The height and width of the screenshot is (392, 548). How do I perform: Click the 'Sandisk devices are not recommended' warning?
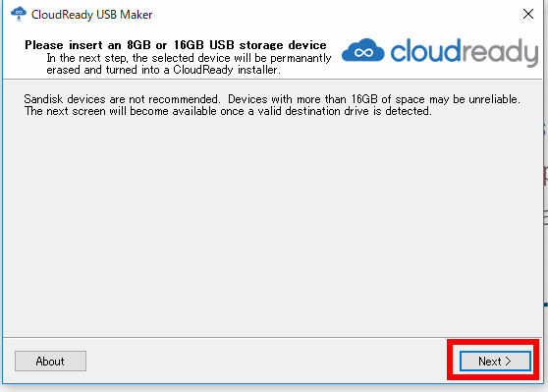pos(123,99)
